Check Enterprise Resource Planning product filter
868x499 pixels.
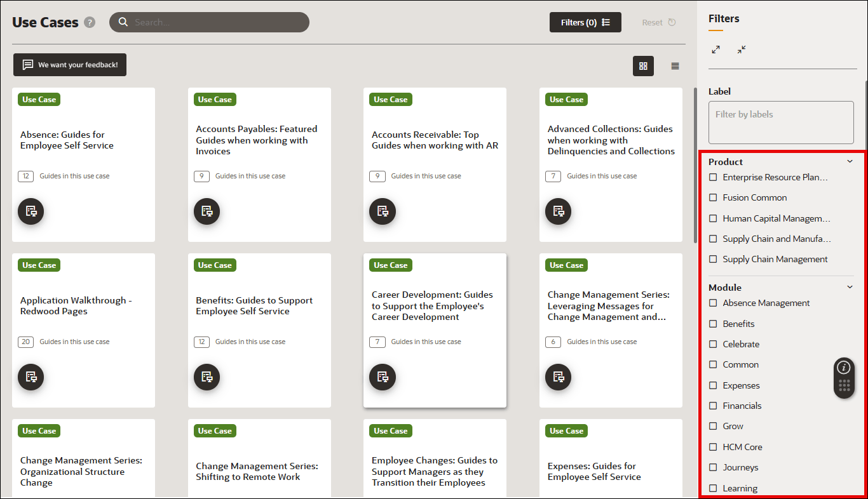(713, 177)
